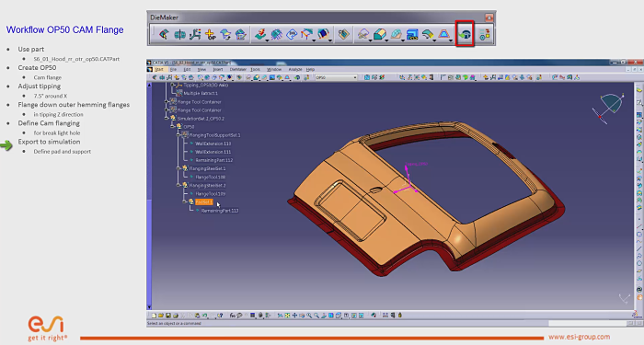644x345 pixels.
Task: Select FlangeTool.109 in the tree
Action: coord(211,194)
